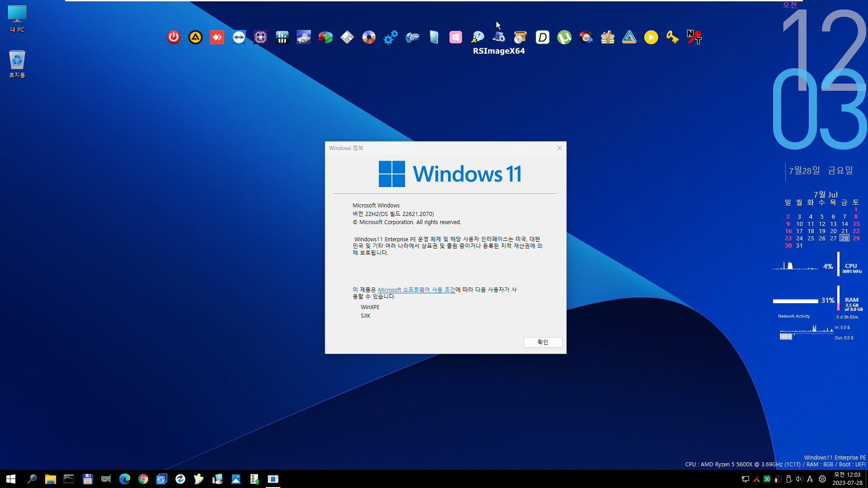Open the bar-chart monitor dock icon
This screenshot has width=868, height=488.
pyautogui.click(x=282, y=37)
